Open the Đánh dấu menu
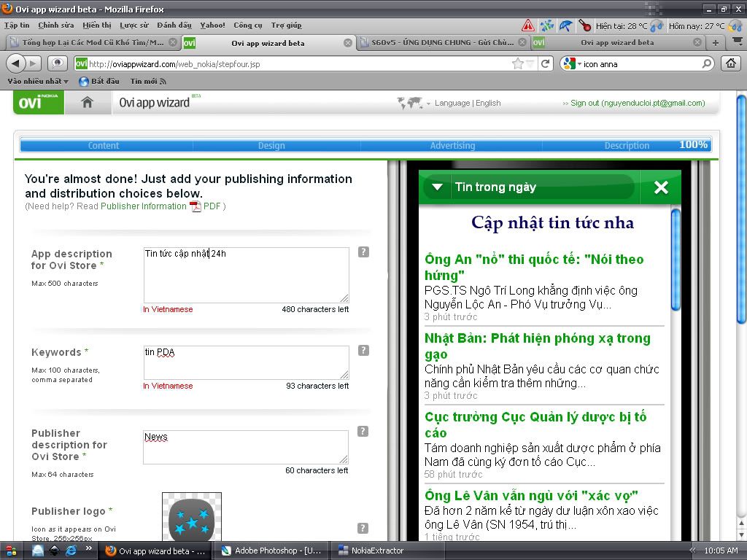Image resolution: width=747 pixels, height=560 pixels. (x=174, y=26)
